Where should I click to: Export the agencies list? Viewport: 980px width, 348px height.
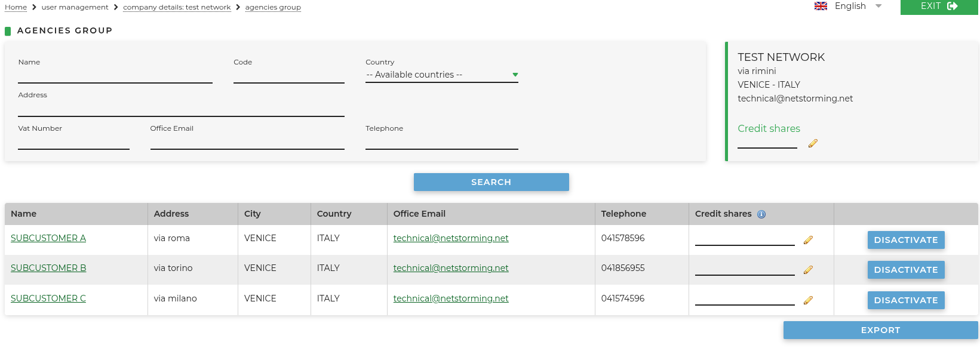881,330
